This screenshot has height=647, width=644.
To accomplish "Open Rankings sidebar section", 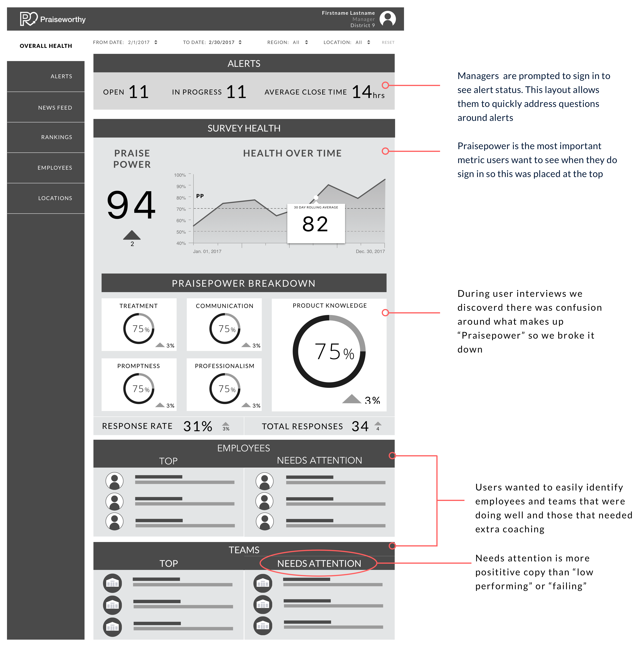I will [57, 137].
